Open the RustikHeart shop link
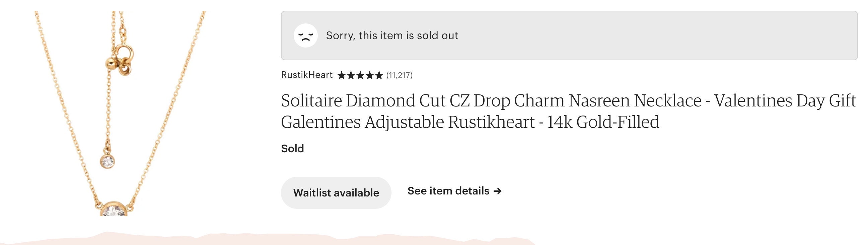The image size is (868, 245). (307, 75)
